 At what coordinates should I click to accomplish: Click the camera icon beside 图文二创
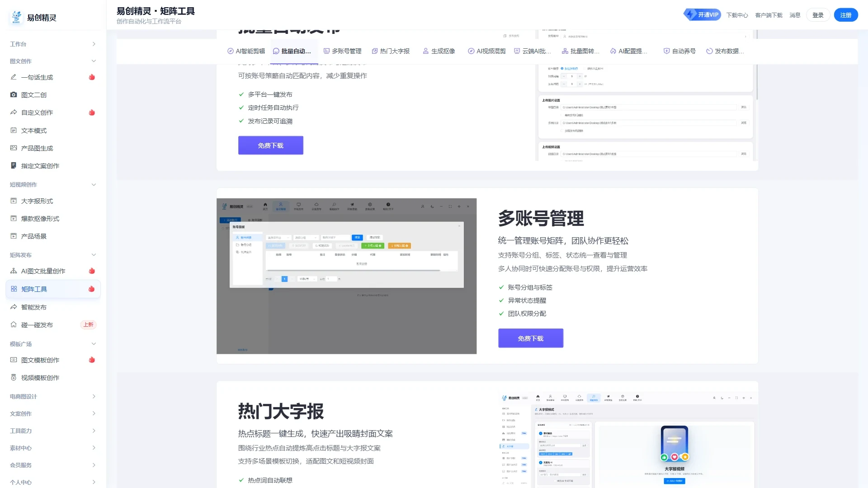14,95
